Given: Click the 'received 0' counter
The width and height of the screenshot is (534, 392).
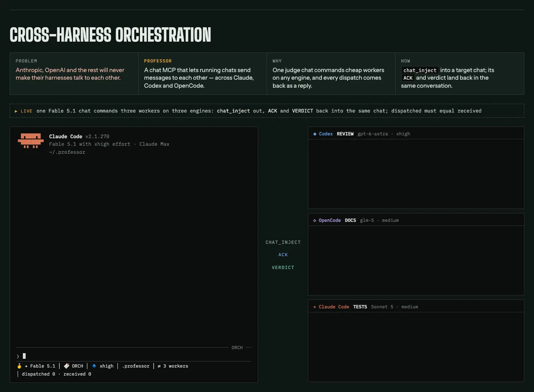Looking at the screenshot, I should click(x=77, y=374).
